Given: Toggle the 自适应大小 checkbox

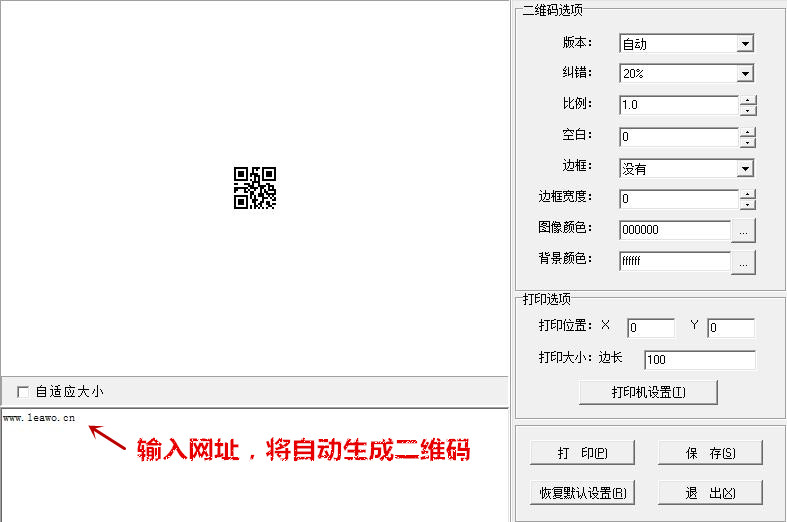Looking at the screenshot, I should [x=23, y=392].
